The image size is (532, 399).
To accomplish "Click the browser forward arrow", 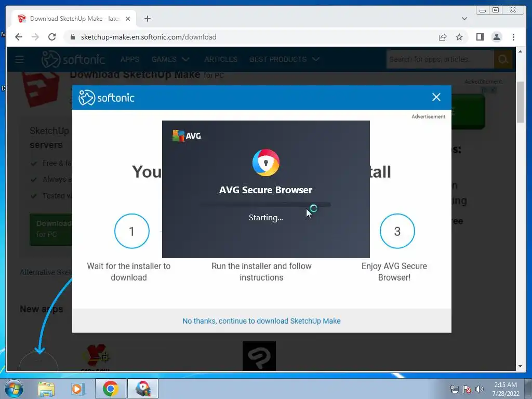I will pyautogui.click(x=35, y=37).
